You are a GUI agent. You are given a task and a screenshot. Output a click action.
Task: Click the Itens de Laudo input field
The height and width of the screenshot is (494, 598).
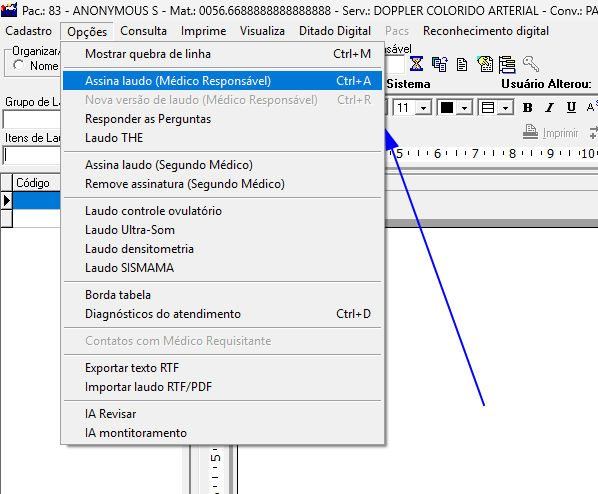32,155
